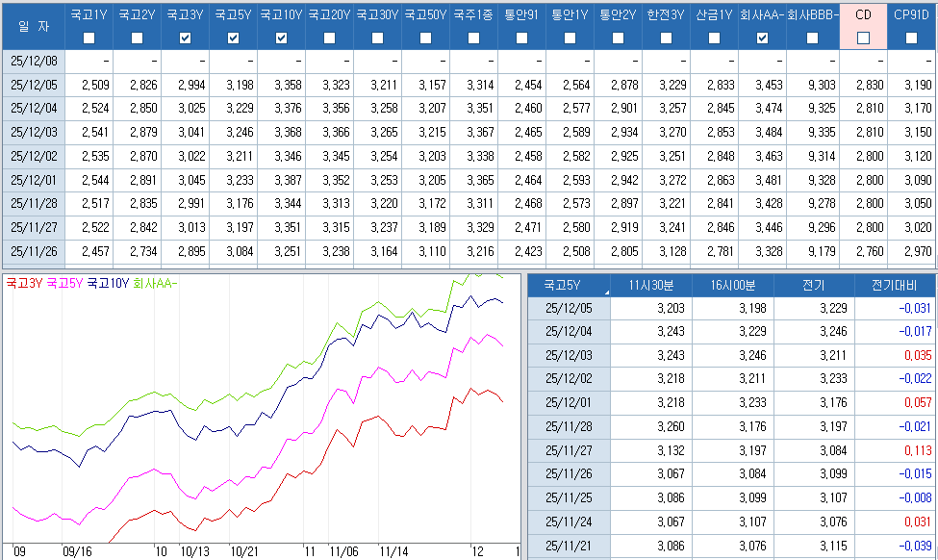The width and height of the screenshot is (938, 560).
Task: Click the 전기대비 column header
Action: 894,285
